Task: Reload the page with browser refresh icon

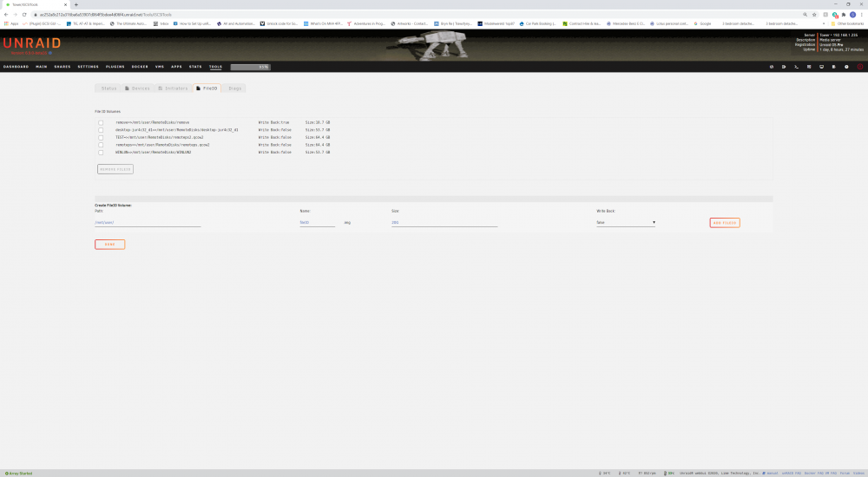Action: pos(24,15)
